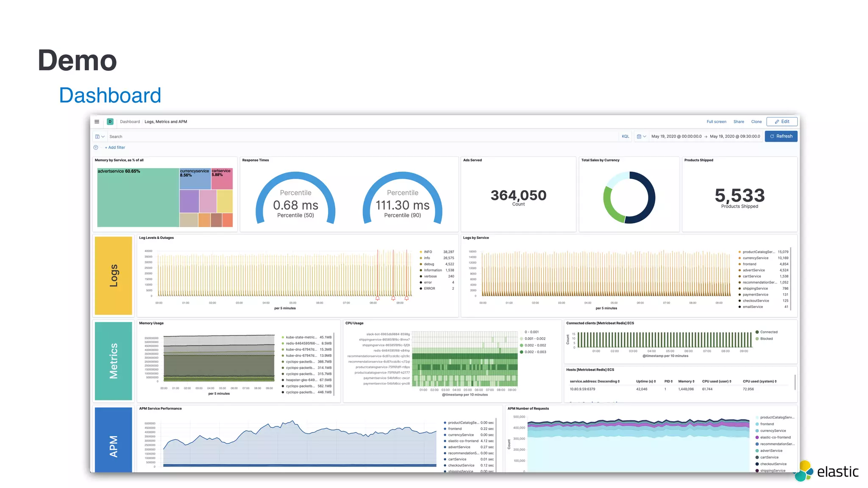Click into the Search query field
This screenshot has height=488, width=868.
(x=362, y=136)
